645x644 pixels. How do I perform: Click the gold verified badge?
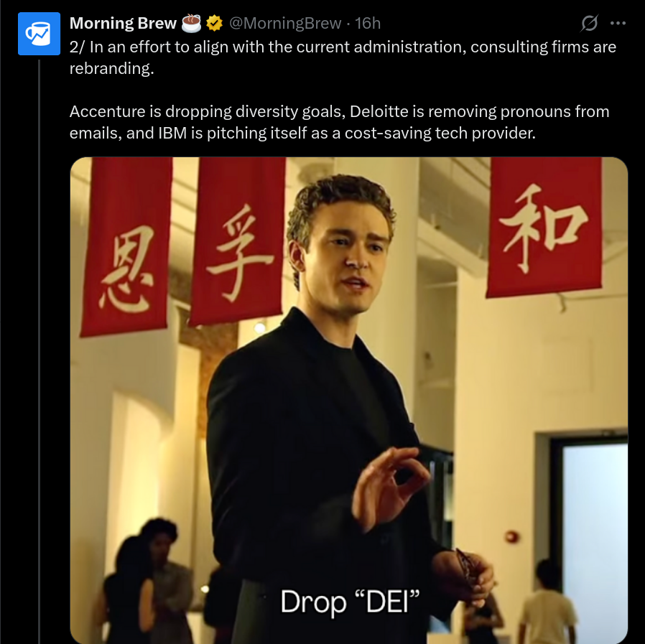(x=214, y=23)
